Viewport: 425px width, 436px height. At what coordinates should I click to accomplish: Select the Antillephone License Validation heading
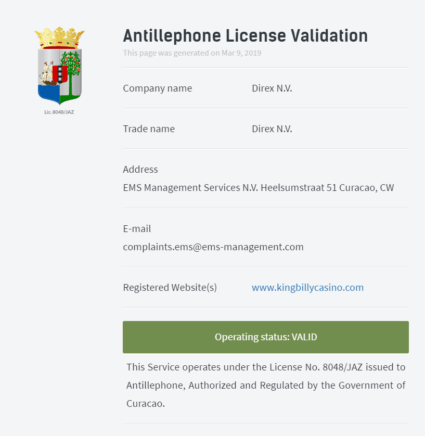tap(245, 36)
